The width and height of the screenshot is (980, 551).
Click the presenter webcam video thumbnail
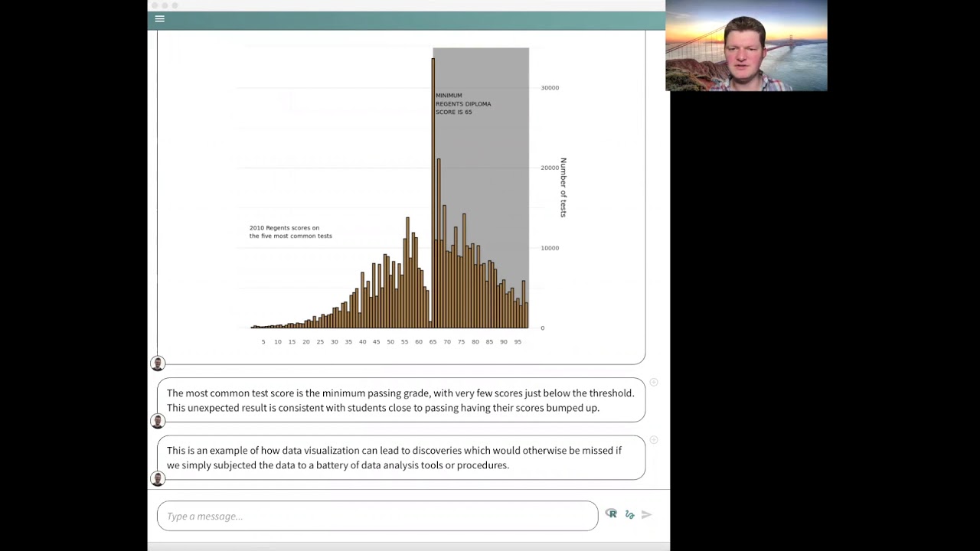coord(746,46)
